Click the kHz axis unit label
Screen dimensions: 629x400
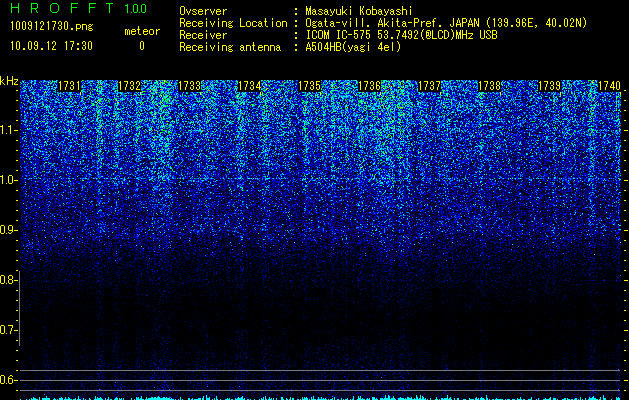9,81
